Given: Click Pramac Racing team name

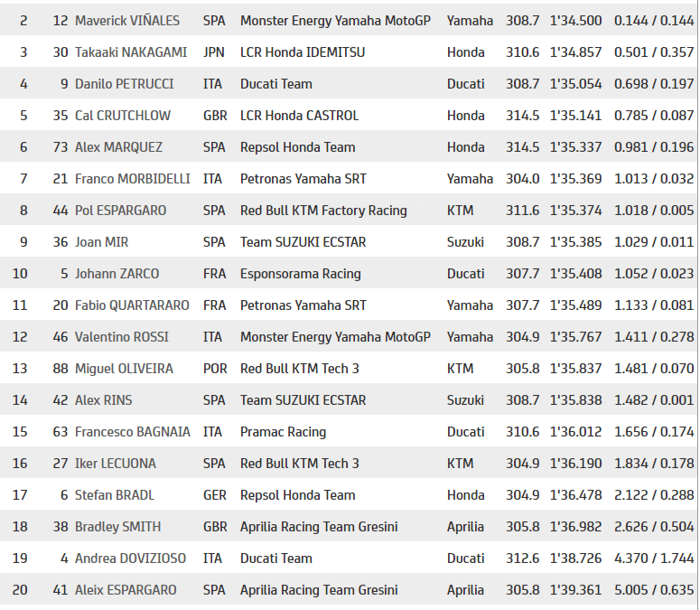Looking at the screenshot, I should (283, 432).
